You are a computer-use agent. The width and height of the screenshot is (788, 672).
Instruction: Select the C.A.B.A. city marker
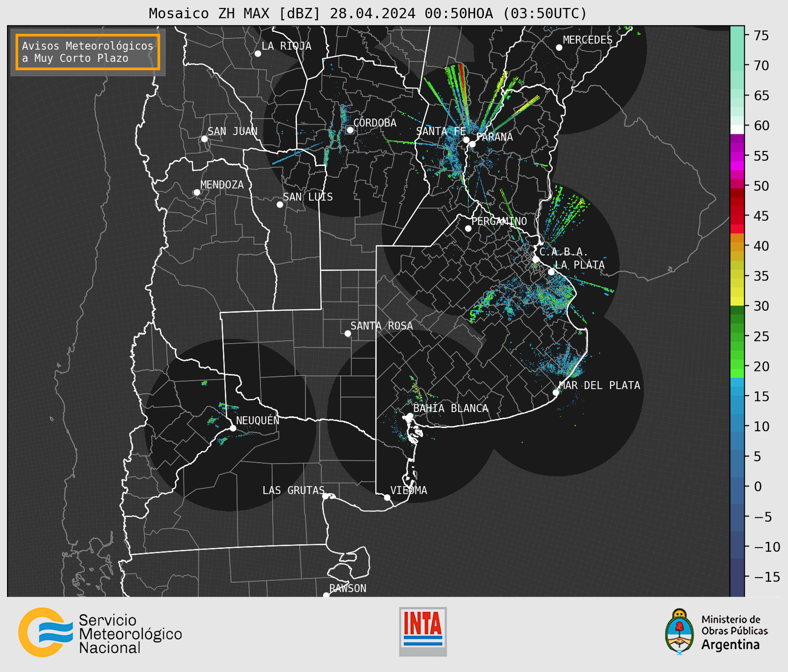[x=536, y=259]
